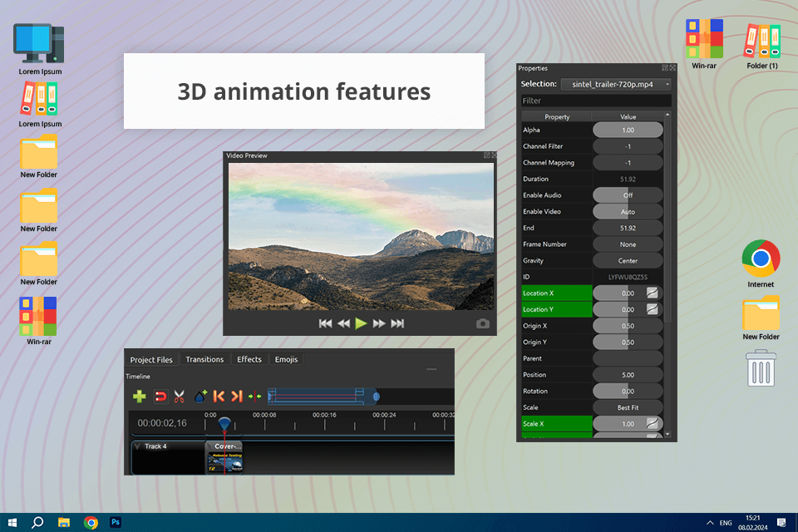Open the taskbar search icon
The height and width of the screenshot is (532, 798).
coord(37,522)
